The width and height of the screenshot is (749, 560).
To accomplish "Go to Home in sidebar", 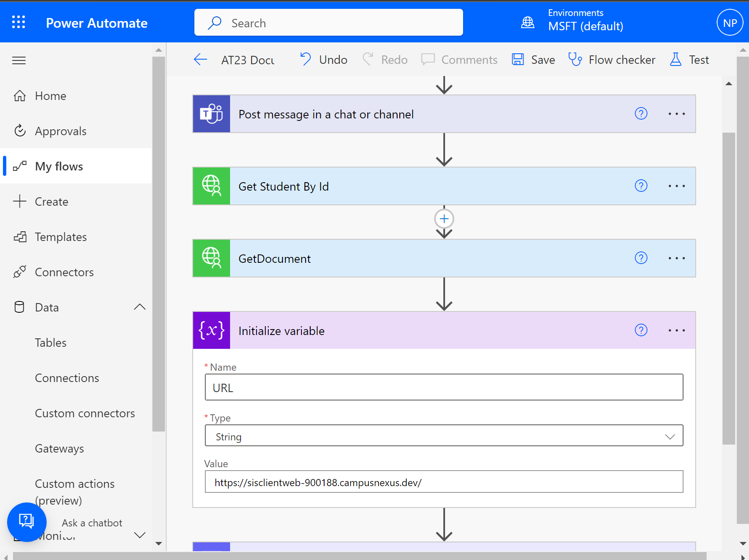I will pos(76,96).
